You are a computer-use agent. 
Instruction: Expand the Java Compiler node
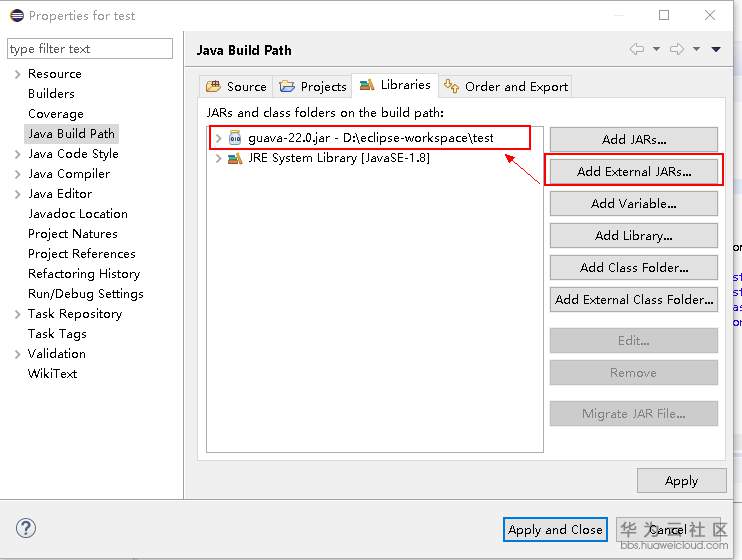click(x=18, y=174)
